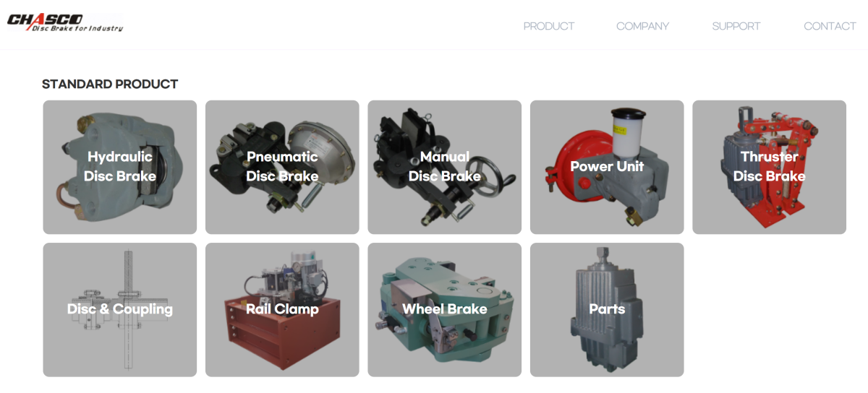
Task: Click the Wheel Brake label text
Action: tap(444, 309)
